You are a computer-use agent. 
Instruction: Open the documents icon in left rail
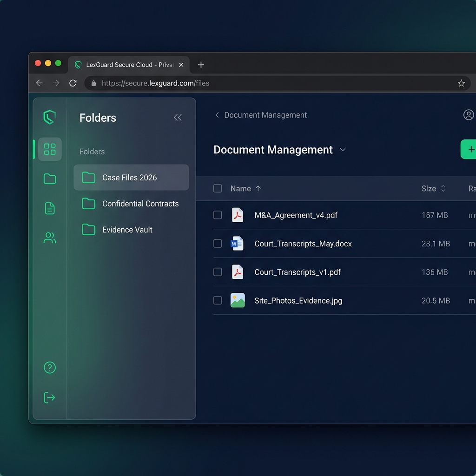point(50,208)
